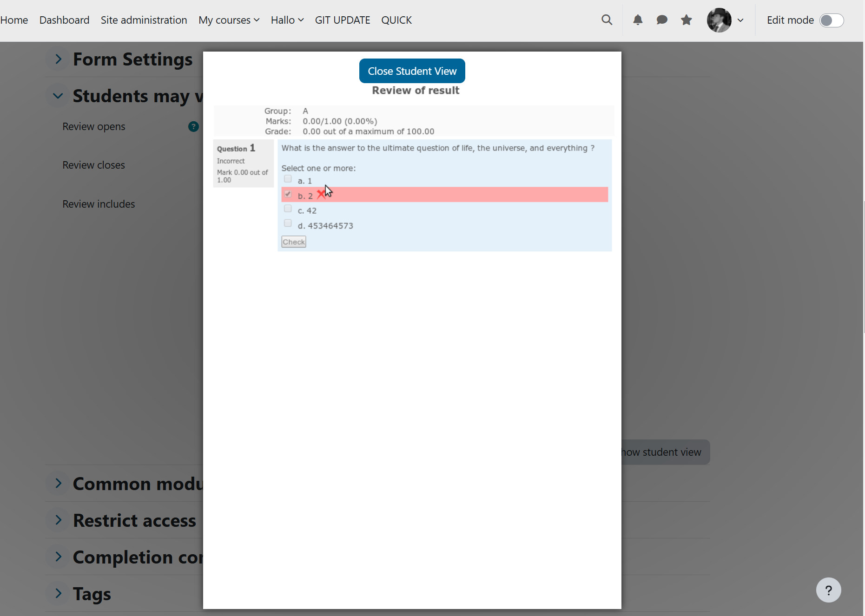The height and width of the screenshot is (616, 865).
Task: Click the star bookmarks icon
Action: point(687,20)
